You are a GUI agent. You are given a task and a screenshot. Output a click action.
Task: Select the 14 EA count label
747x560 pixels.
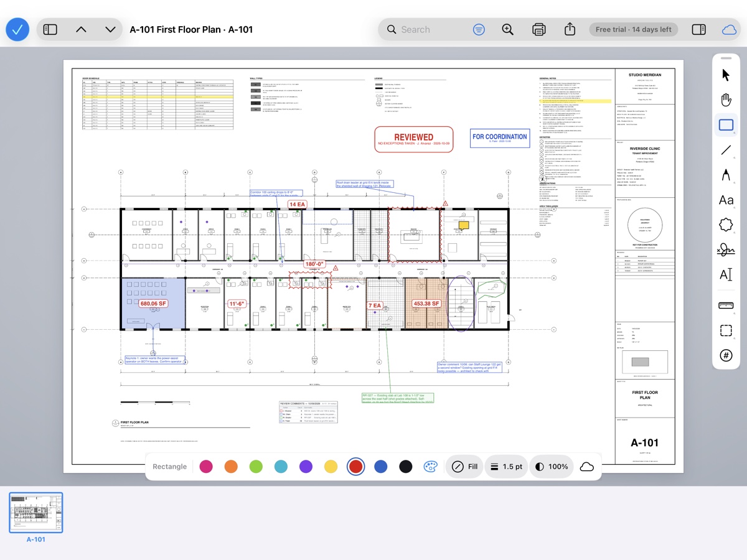coord(297,204)
